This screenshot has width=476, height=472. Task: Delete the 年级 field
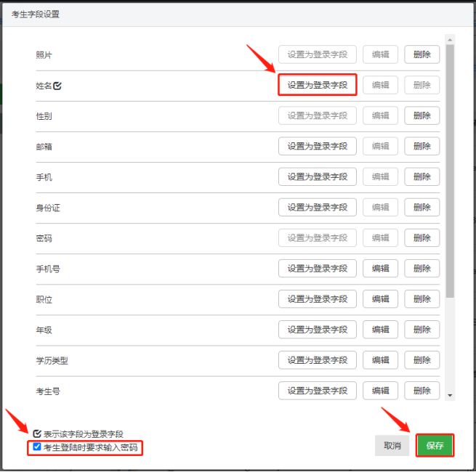[422, 330]
